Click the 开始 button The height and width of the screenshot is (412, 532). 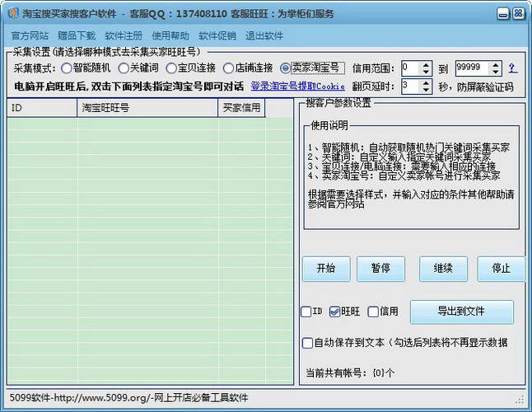tap(326, 269)
